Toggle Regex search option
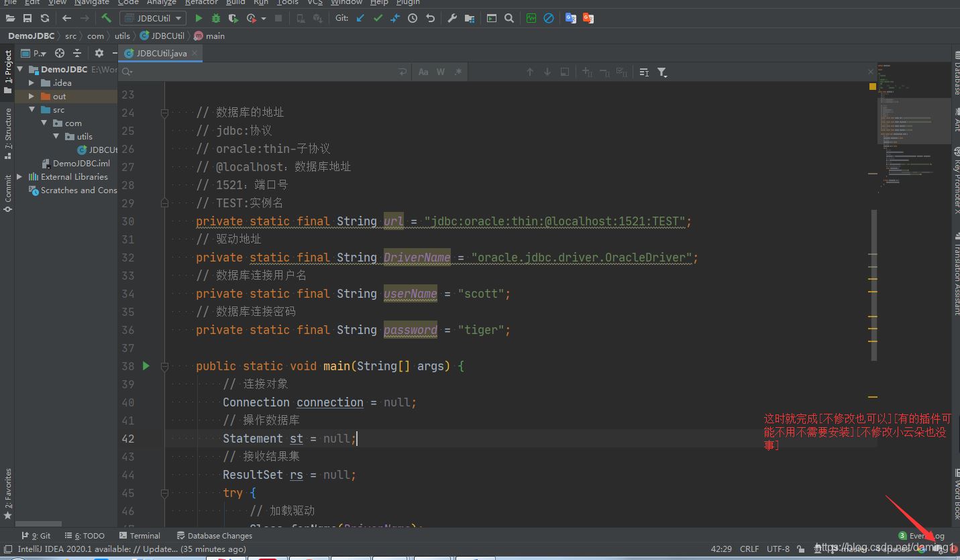 [x=458, y=72]
